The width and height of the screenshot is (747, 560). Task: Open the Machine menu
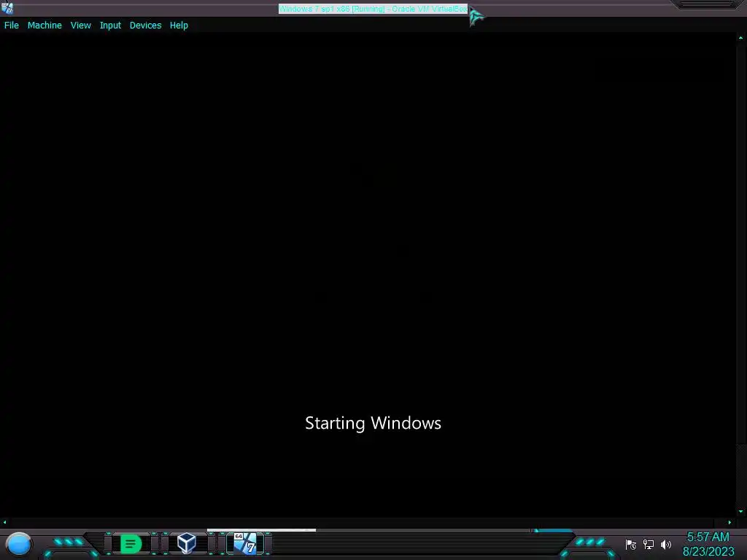pyautogui.click(x=44, y=26)
